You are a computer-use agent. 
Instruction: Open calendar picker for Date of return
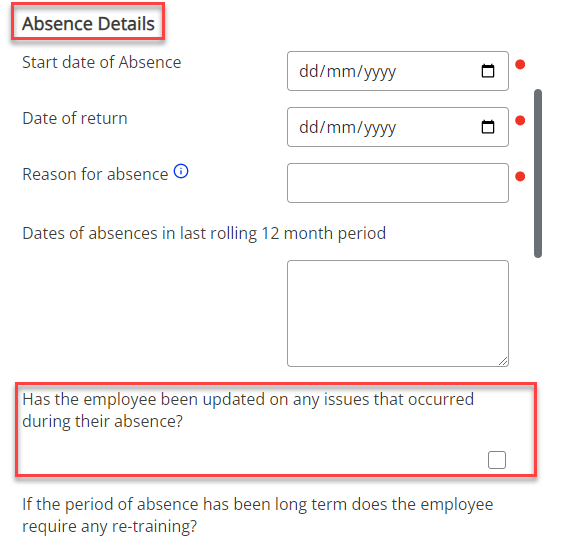[487, 127]
